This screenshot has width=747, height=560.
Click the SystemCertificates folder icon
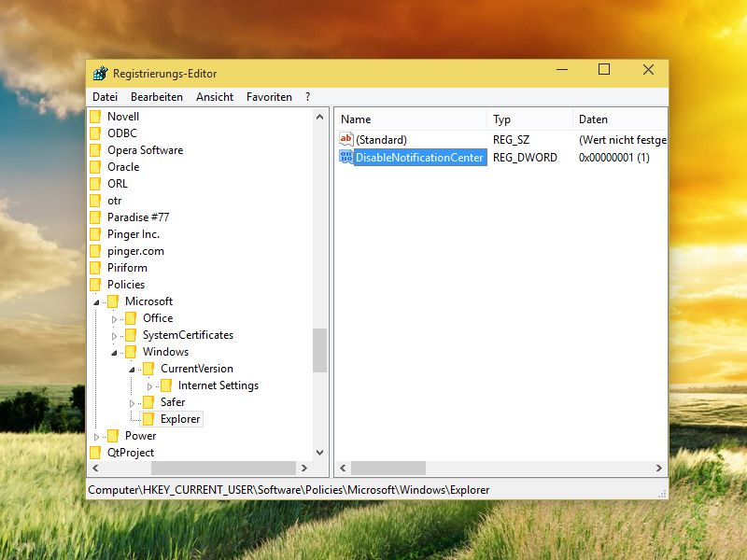tap(131, 335)
